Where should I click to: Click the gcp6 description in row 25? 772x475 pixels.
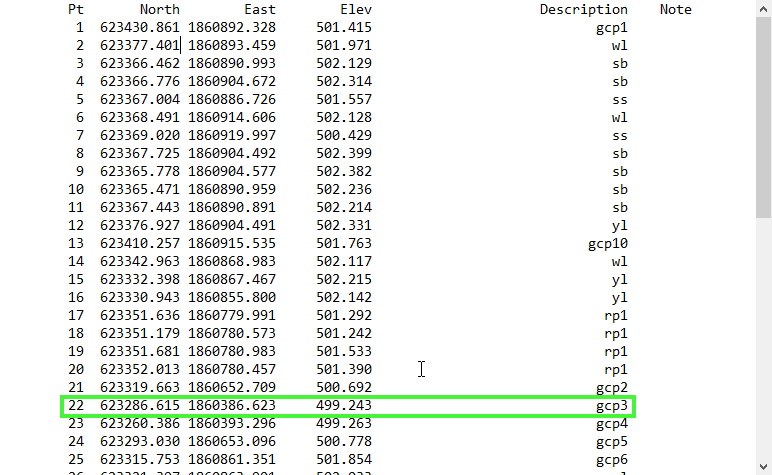click(611, 459)
